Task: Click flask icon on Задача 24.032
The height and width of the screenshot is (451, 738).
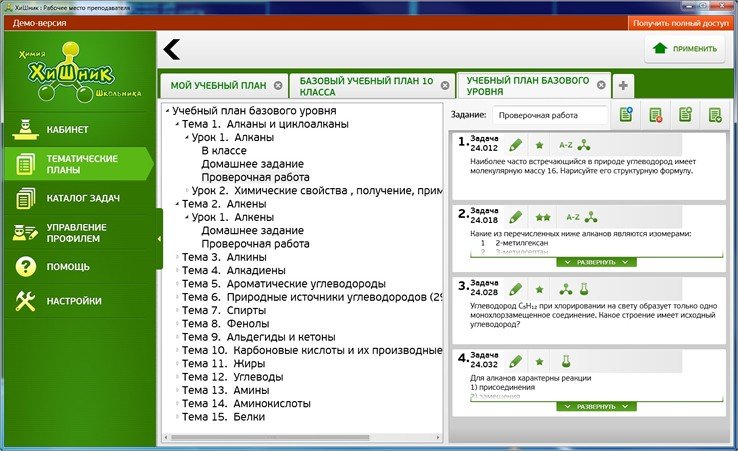Action: pyautogui.click(x=566, y=361)
